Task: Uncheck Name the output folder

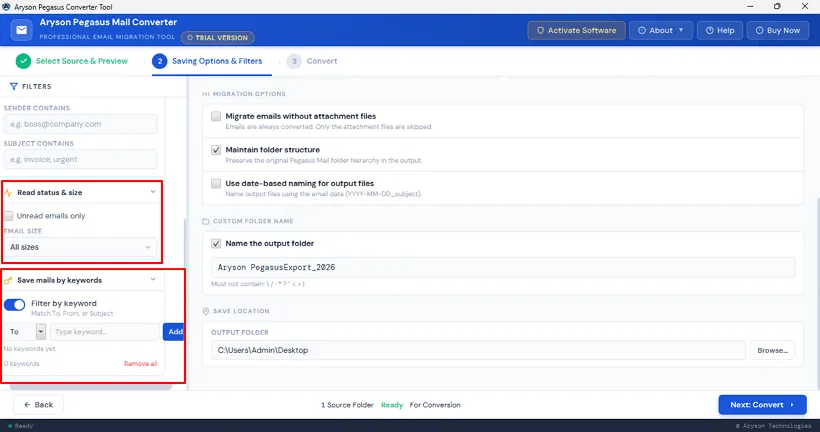Action: point(216,243)
